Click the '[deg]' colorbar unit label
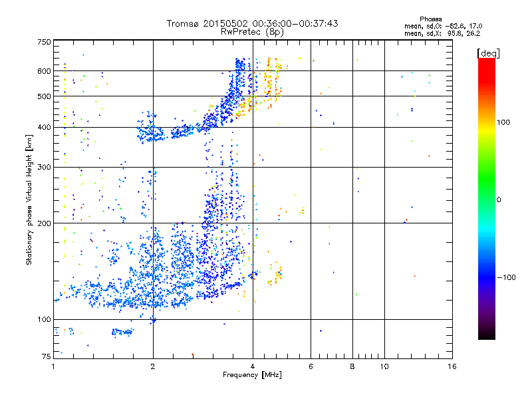 [488, 53]
